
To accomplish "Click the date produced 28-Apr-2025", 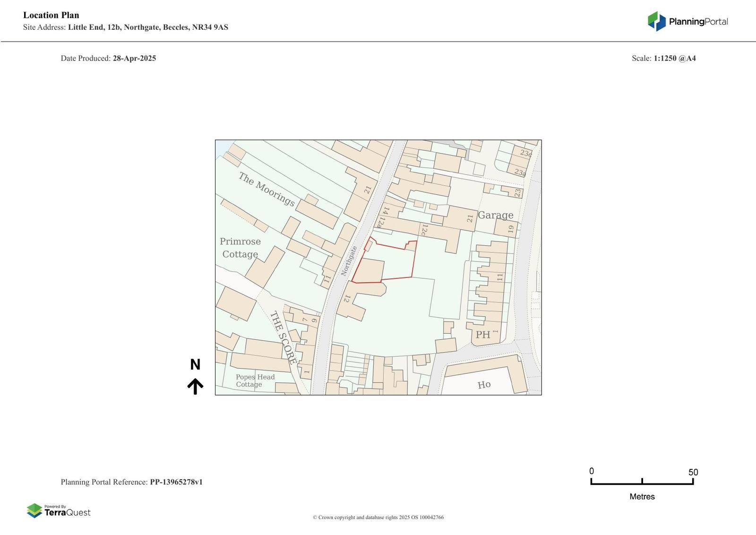I will click(134, 59).
